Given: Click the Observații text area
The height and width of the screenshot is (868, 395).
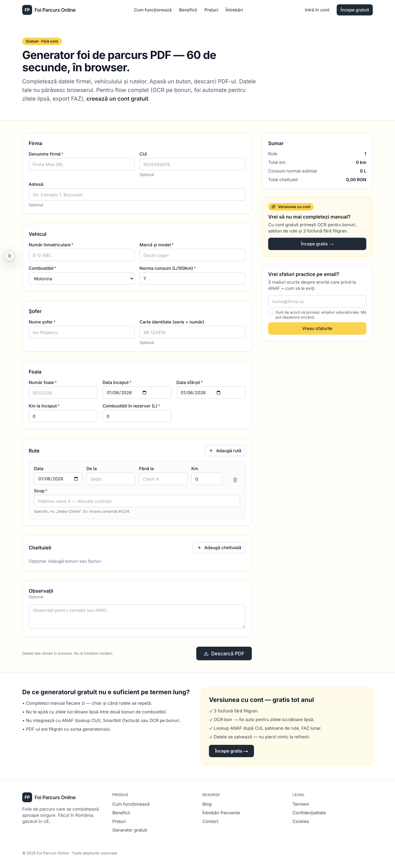Looking at the screenshot, I should [137, 616].
